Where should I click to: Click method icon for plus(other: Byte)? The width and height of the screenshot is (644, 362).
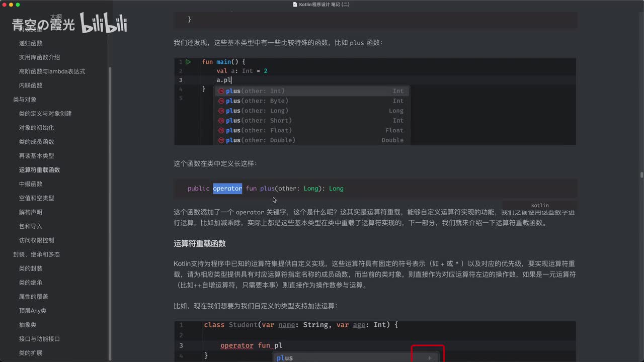221,101
